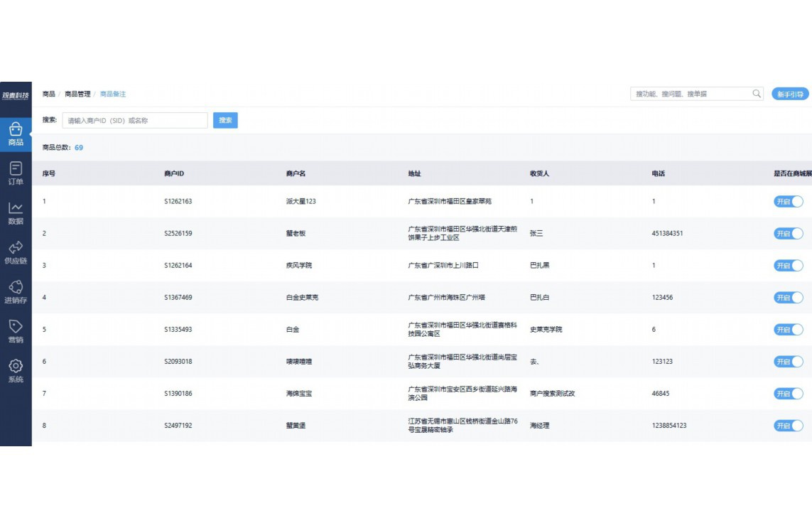812x528 pixels.
Task: Select the 商品备注 breadcrumb tab
Action: coord(114,93)
